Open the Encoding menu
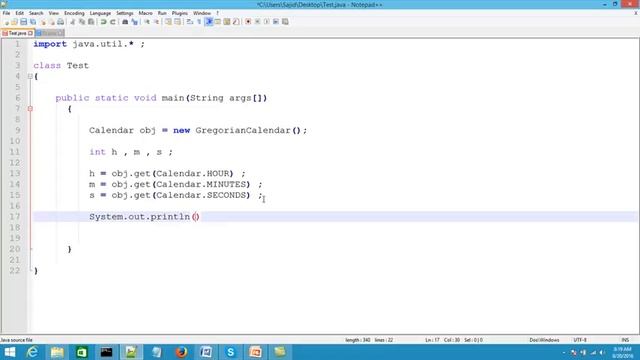Viewport: 640px width, 360px height. (x=74, y=13)
